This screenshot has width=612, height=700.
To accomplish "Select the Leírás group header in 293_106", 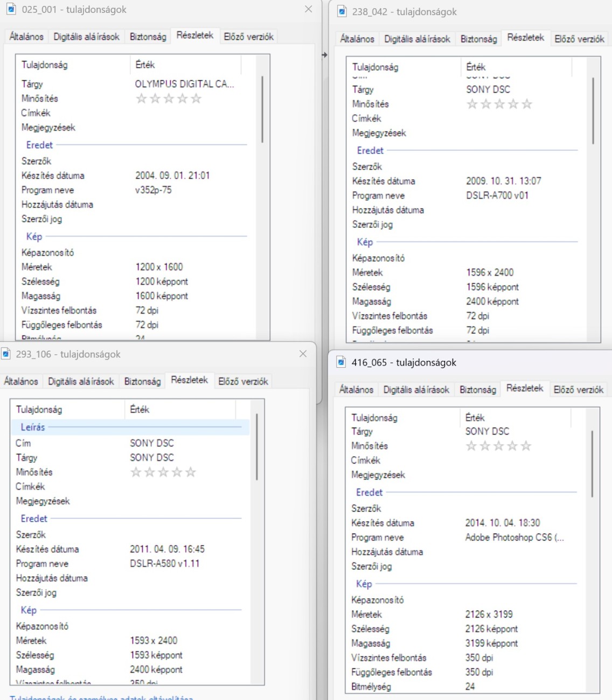I will [33, 427].
